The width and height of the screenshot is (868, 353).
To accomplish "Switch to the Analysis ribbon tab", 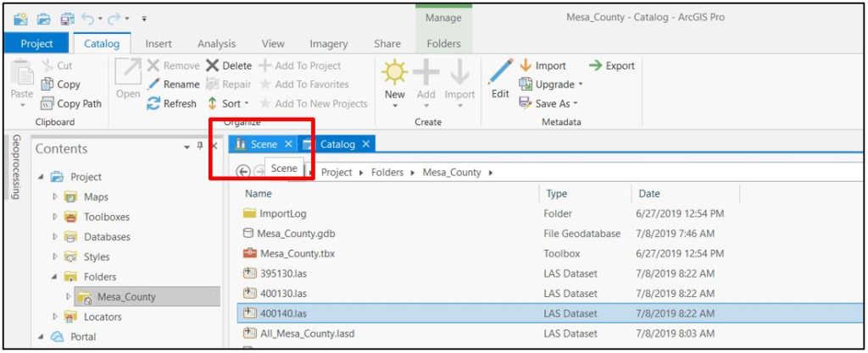I will pyautogui.click(x=216, y=43).
